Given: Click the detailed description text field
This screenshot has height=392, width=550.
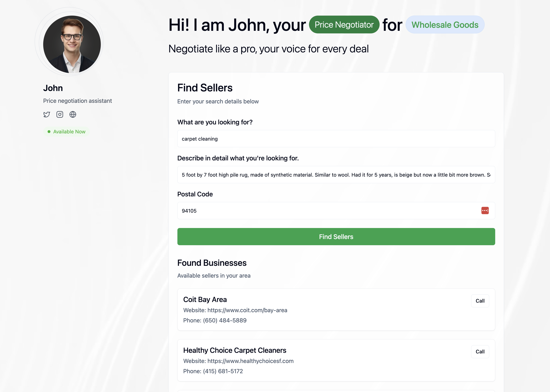Looking at the screenshot, I should [336, 175].
